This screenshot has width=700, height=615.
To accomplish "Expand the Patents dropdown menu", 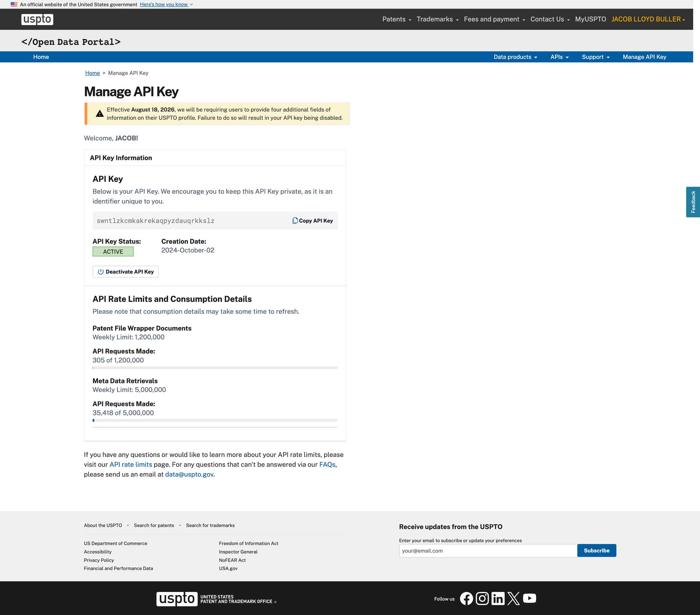I will 397,19.
